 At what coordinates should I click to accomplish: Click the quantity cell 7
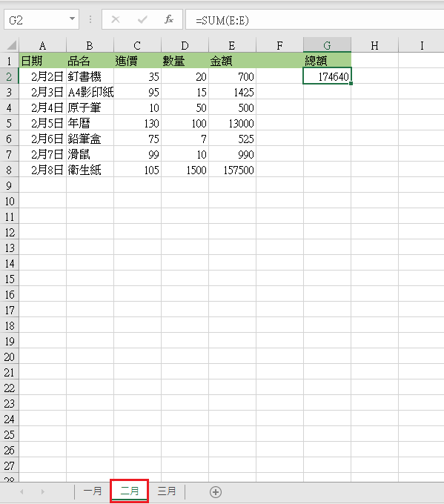coord(185,139)
